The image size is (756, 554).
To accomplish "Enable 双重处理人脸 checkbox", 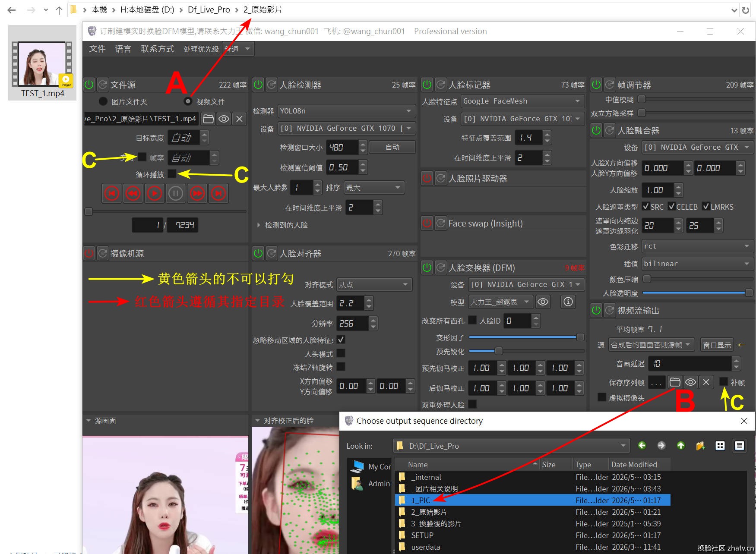I will pyautogui.click(x=473, y=404).
